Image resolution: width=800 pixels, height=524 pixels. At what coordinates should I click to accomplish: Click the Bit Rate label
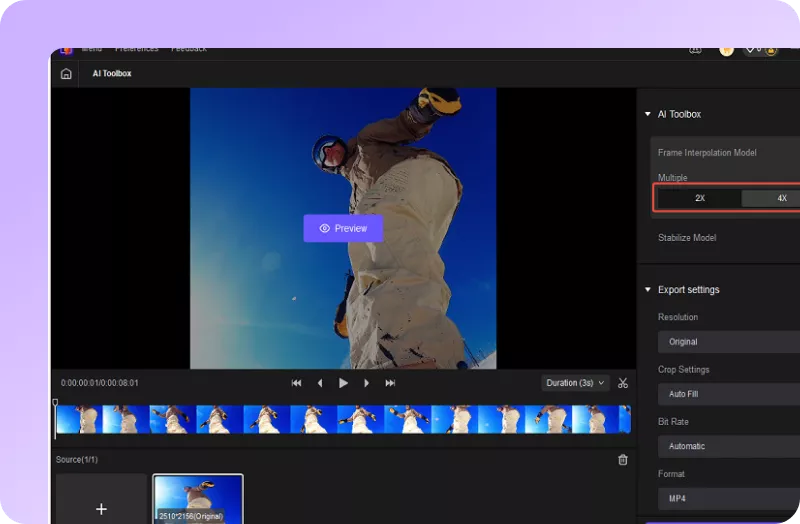point(673,421)
